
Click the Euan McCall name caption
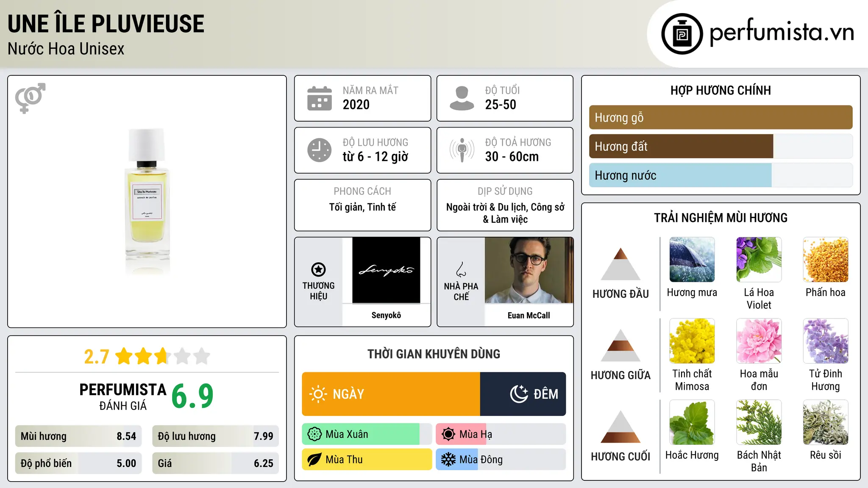pyautogui.click(x=529, y=315)
